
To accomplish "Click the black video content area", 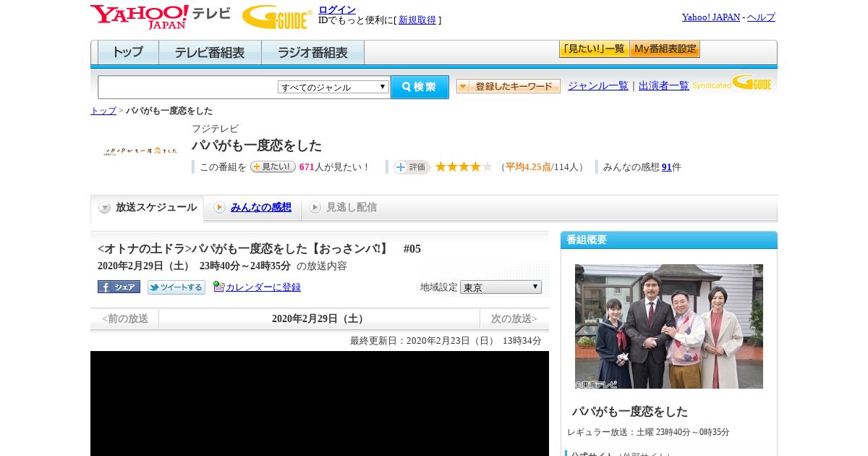I will click(x=320, y=403).
